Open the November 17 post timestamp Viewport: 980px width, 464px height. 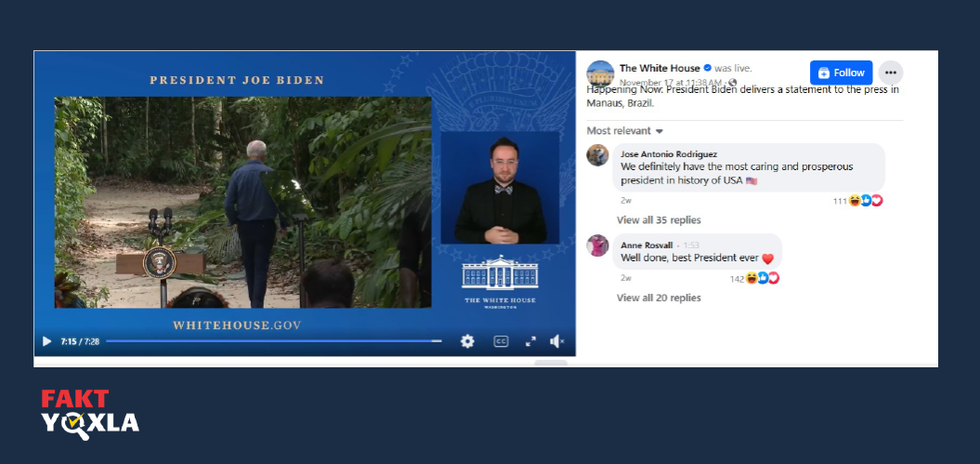pos(672,83)
